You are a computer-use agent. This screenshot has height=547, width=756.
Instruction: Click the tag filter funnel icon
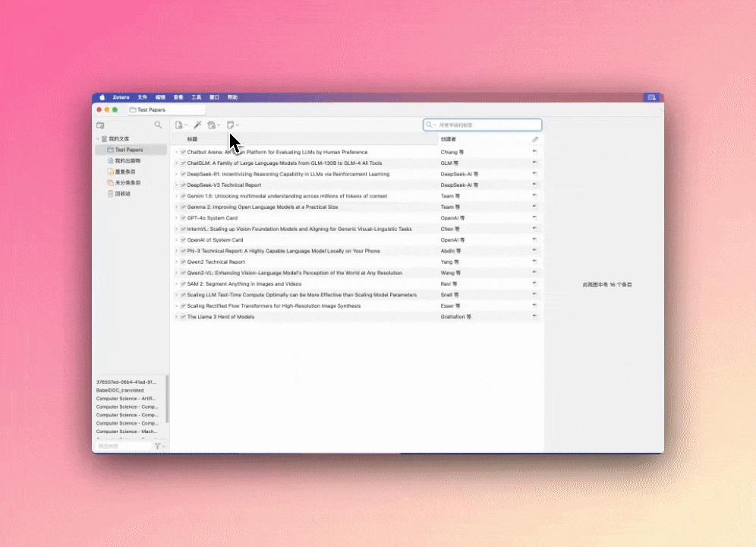coord(157,446)
